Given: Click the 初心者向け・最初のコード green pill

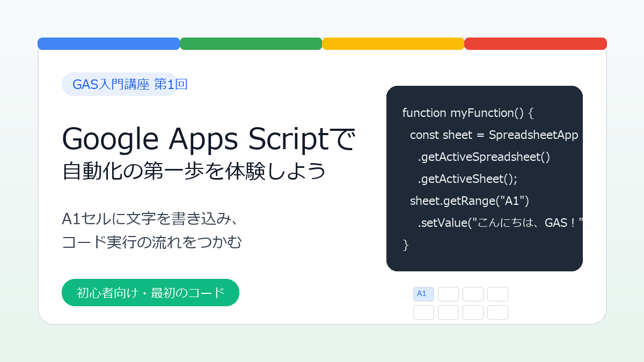Looking at the screenshot, I should [150, 293].
